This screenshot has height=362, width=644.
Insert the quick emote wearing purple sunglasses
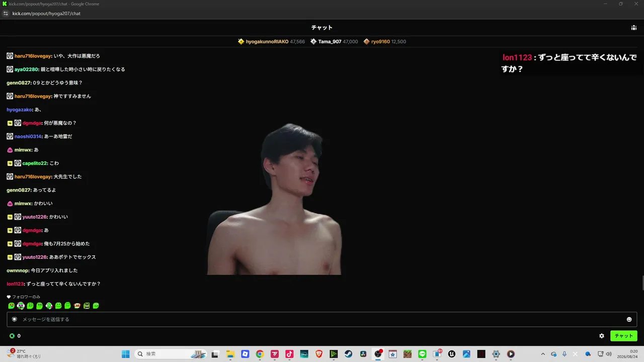coord(21,306)
